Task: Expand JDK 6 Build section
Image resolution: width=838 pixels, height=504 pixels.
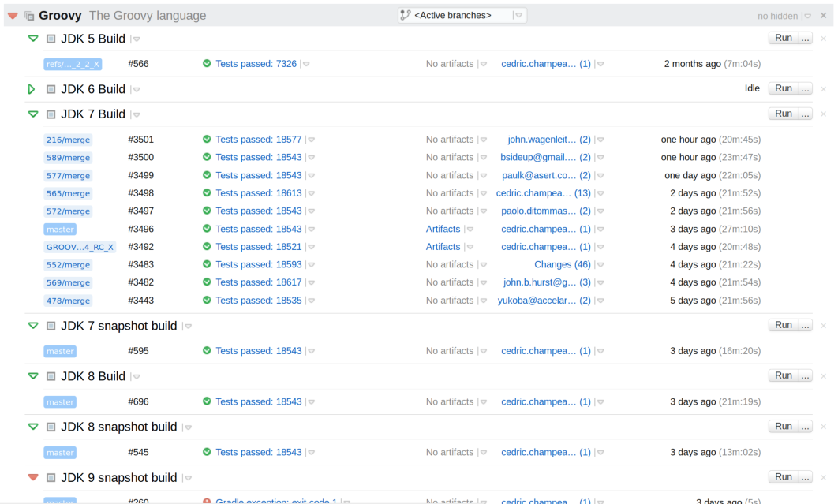Action: point(32,89)
